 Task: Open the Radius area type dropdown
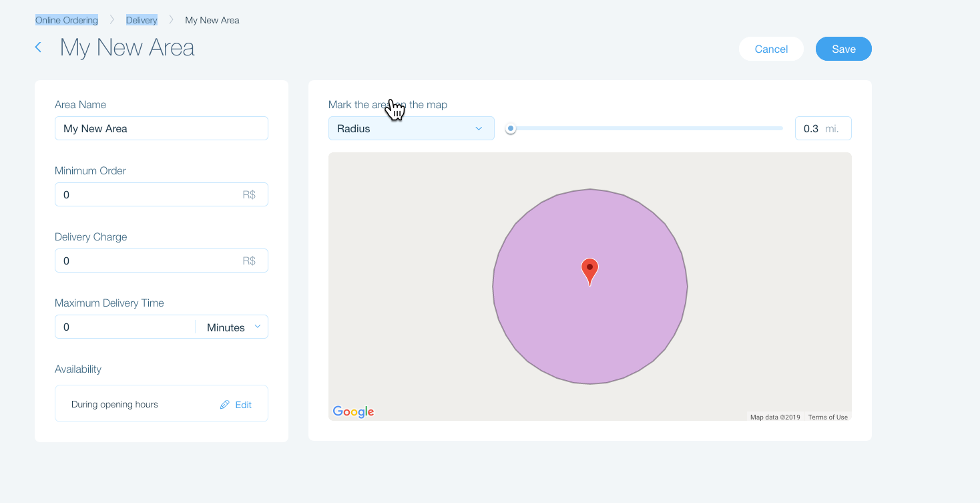tap(411, 128)
